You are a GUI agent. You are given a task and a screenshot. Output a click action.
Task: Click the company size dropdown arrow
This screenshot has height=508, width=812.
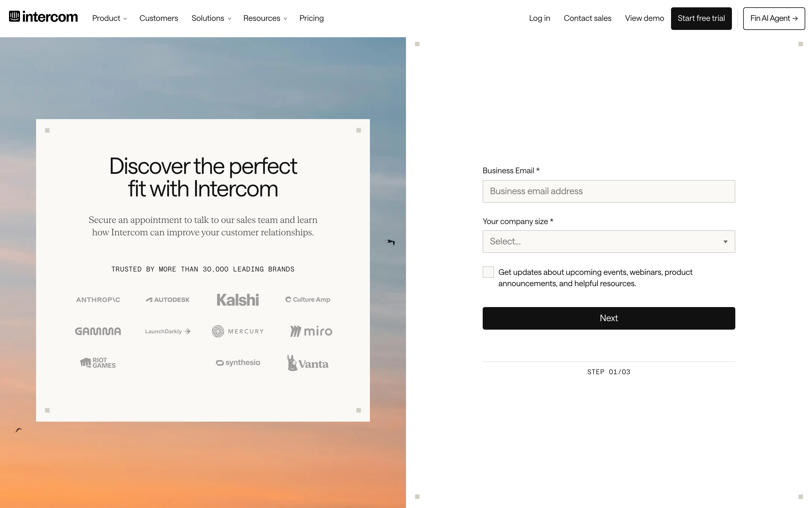click(725, 242)
